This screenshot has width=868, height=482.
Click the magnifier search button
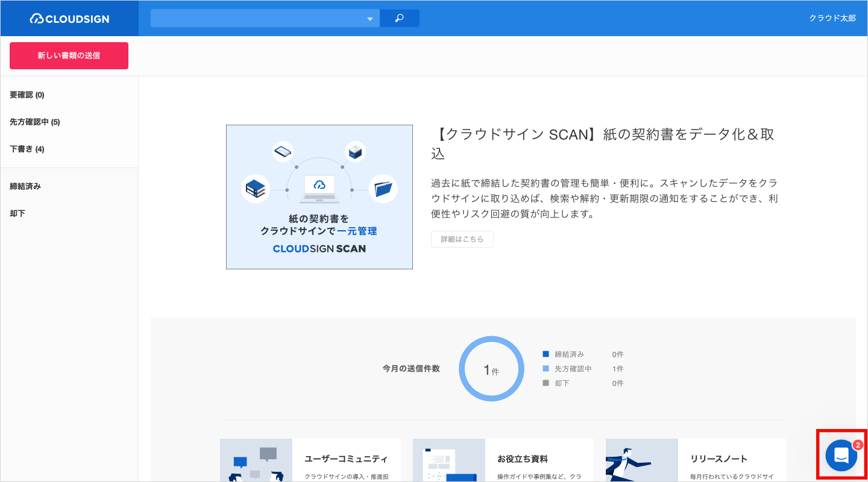click(400, 18)
